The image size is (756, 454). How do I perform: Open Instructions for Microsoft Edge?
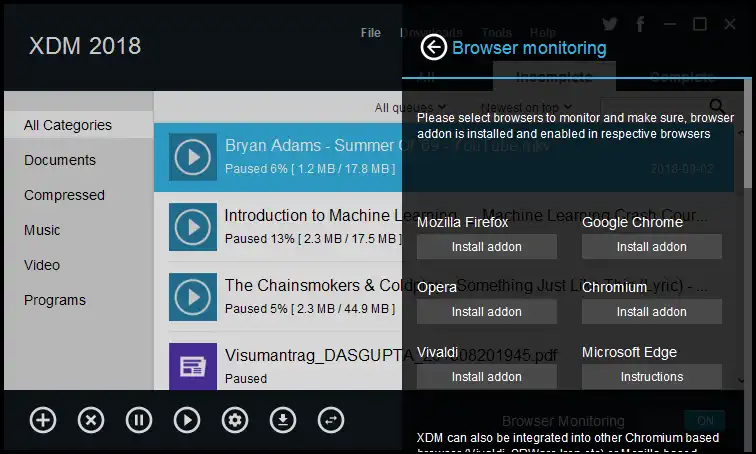coord(651,376)
